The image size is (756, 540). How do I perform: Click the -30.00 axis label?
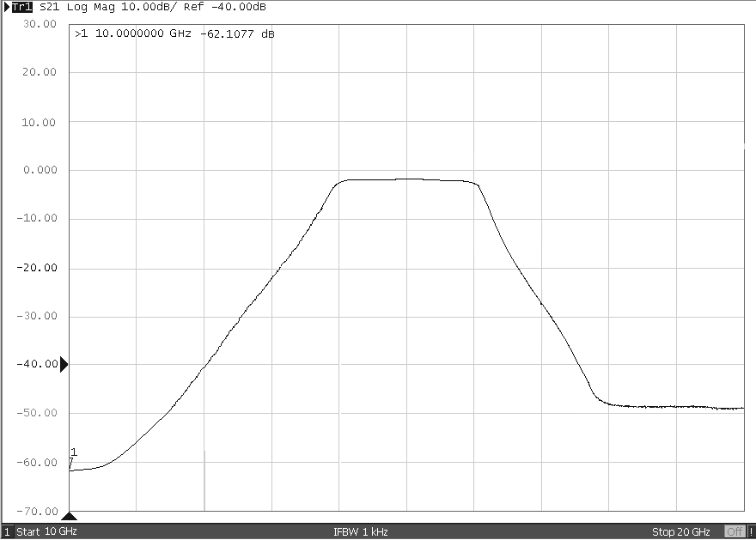(37, 316)
